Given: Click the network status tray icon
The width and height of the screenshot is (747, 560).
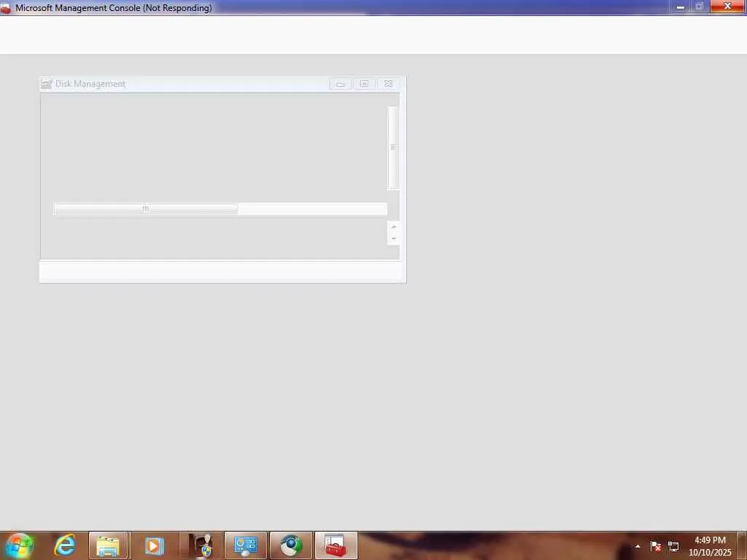Looking at the screenshot, I should tap(673, 546).
